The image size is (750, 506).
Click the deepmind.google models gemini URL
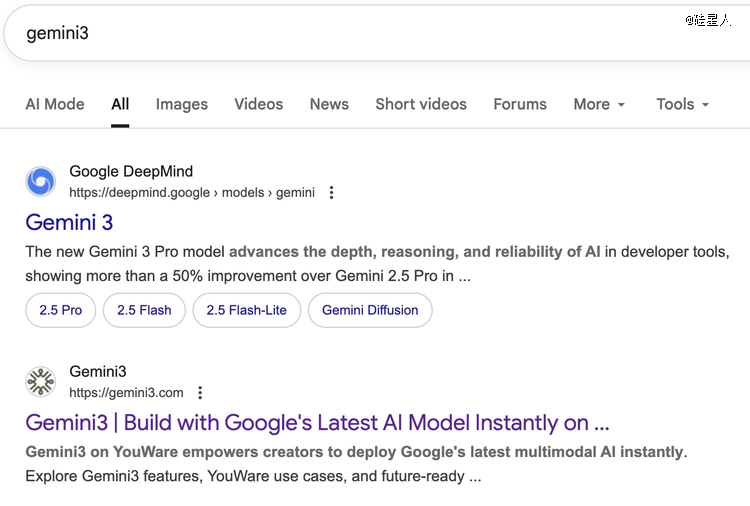click(192, 193)
